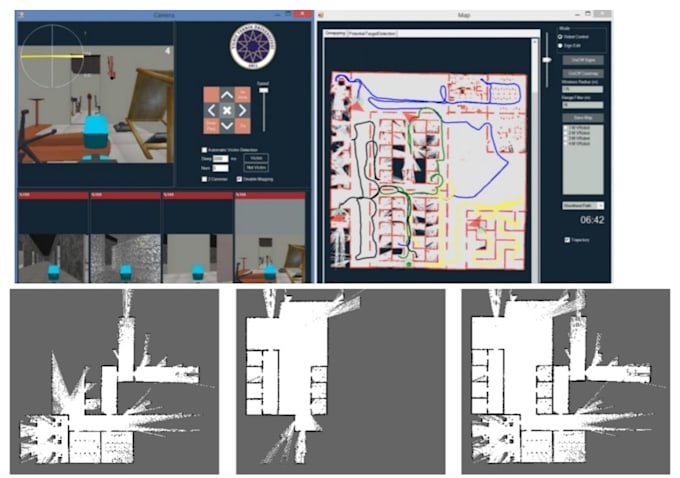This screenshot has width=680, height=478.
Task: Click the map zoom slider handle
Action: 547,60
